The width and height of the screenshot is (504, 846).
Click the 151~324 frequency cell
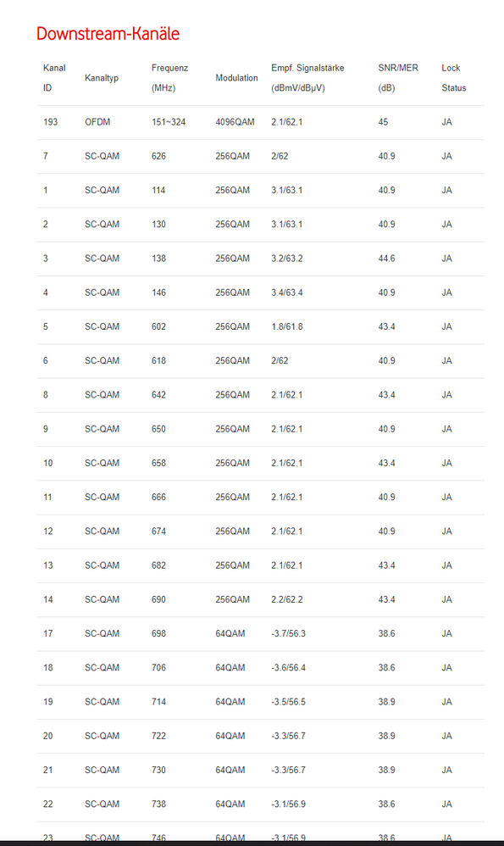[x=169, y=122]
